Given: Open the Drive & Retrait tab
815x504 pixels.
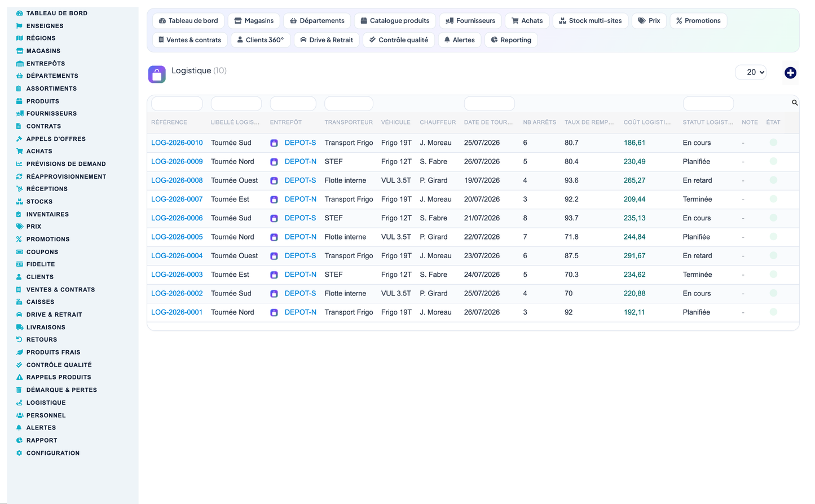Looking at the screenshot, I should 327,40.
